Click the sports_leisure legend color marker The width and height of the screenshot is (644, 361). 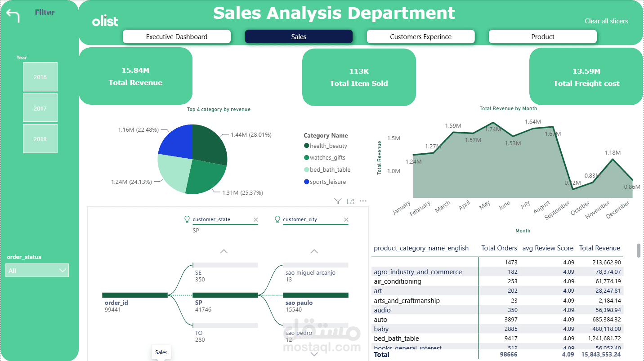click(307, 182)
